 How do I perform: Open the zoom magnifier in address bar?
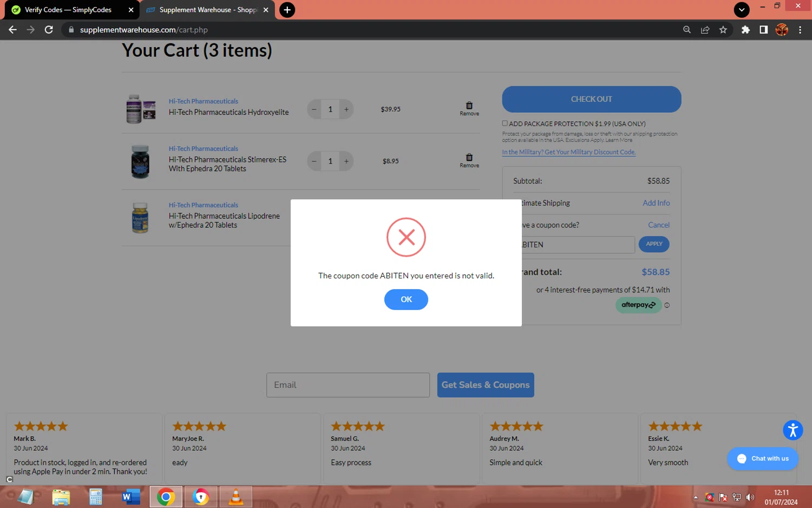[687, 30]
